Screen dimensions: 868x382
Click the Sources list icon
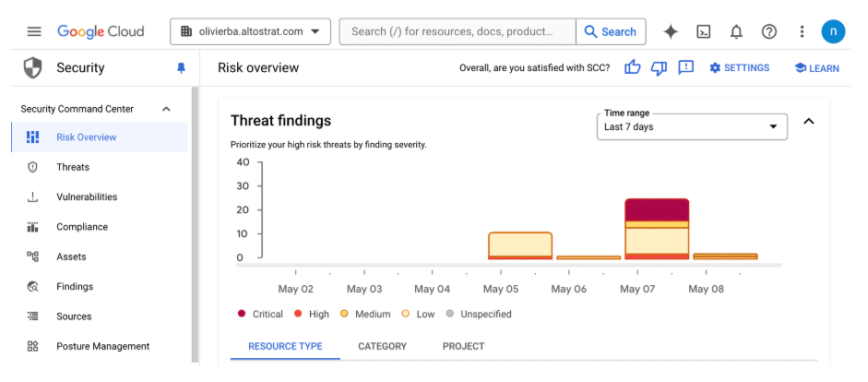pos(32,316)
